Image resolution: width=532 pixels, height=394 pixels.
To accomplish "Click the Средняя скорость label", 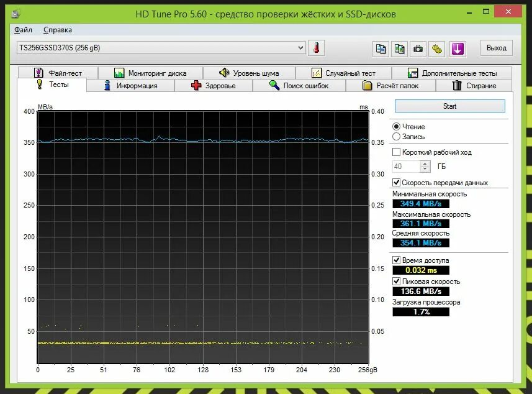I will coord(421,233).
